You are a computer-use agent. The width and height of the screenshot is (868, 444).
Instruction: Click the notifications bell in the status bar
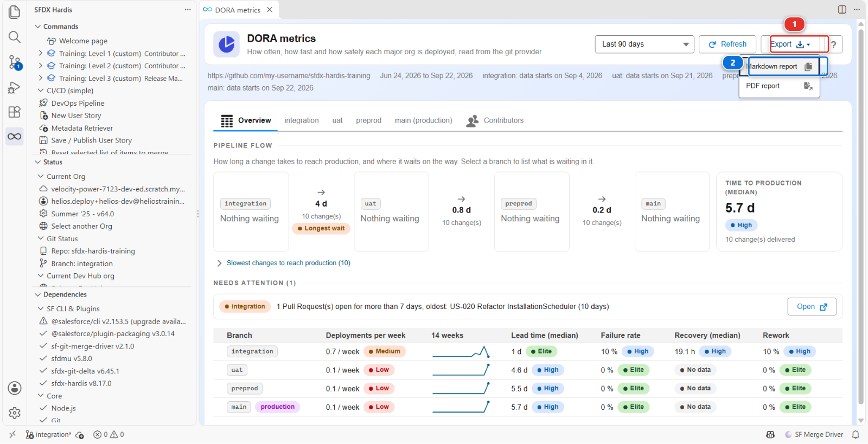[x=856, y=435]
